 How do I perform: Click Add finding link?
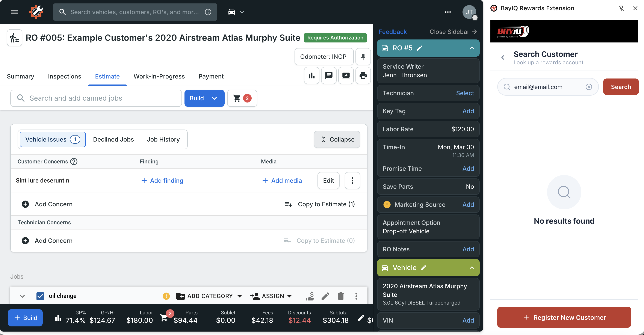(162, 181)
